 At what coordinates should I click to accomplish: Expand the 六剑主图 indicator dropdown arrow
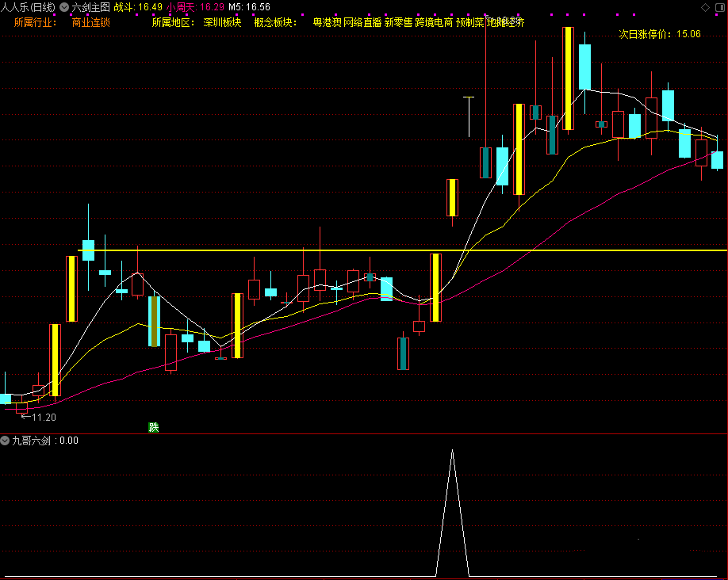tap(64, 7)
